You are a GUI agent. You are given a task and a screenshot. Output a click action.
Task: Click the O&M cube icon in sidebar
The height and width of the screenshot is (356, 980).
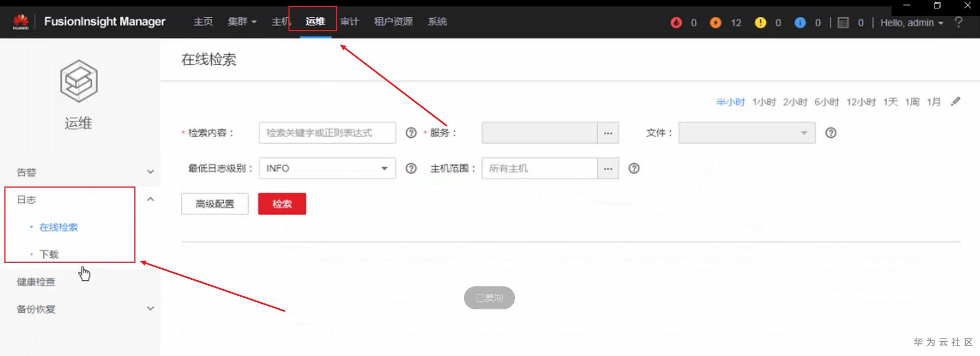coord(78,81)
